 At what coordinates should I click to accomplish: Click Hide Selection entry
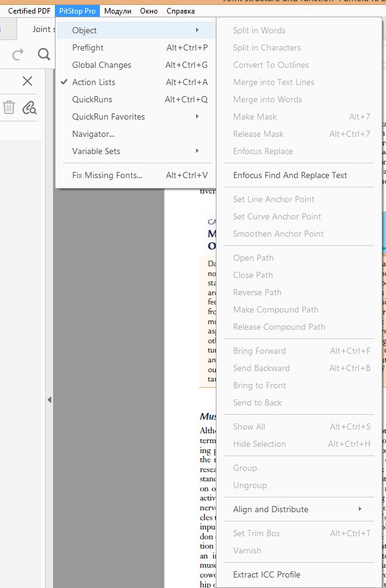299,444
